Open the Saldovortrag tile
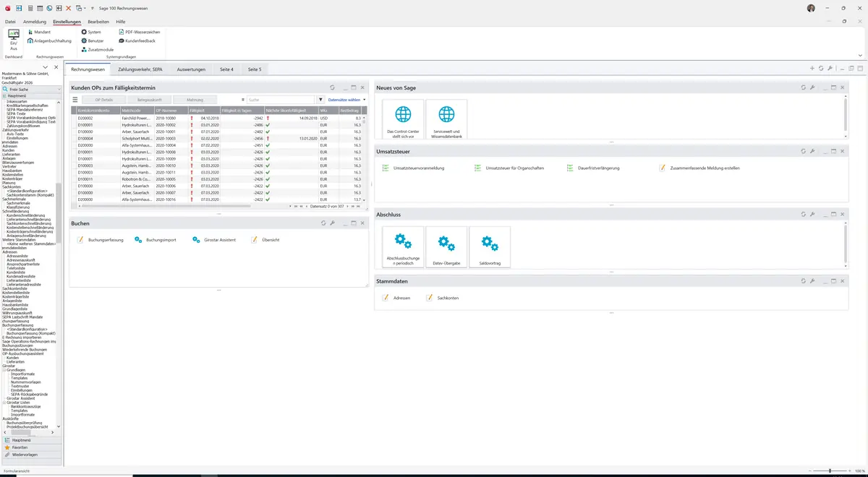 coord(490,246)
